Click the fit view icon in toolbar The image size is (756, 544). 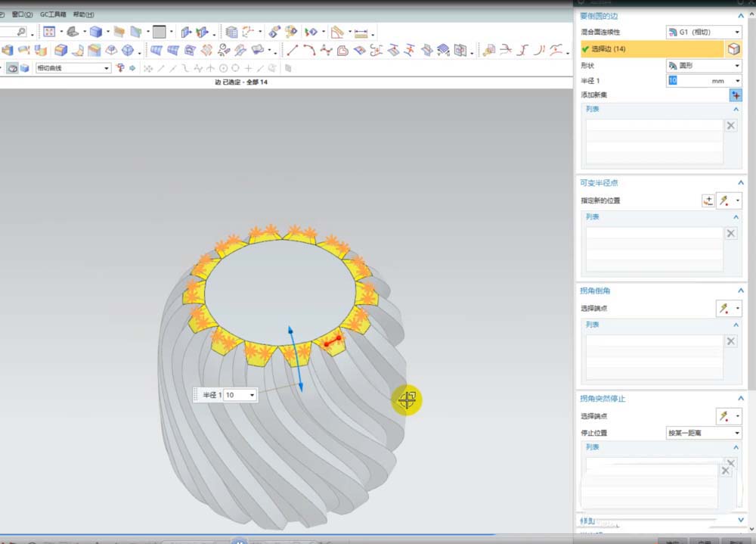[x=49, y=32]
